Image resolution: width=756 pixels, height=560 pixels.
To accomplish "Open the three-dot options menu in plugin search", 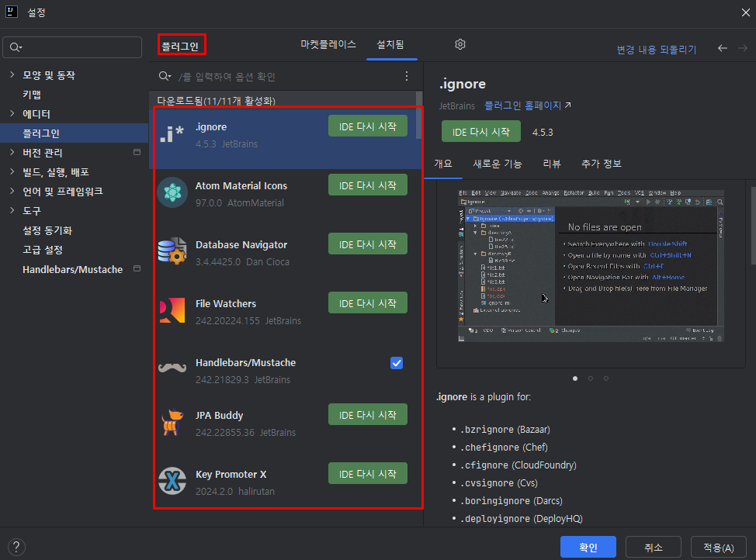I will 407,76.
